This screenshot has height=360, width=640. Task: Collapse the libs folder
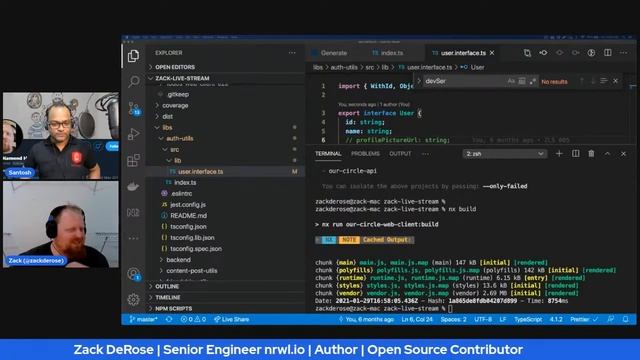coord(167,127)
